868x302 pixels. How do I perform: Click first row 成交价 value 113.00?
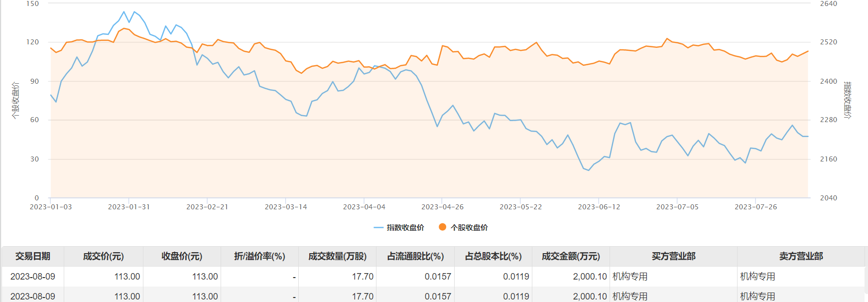pyautogui.click(x=127, y=277)
